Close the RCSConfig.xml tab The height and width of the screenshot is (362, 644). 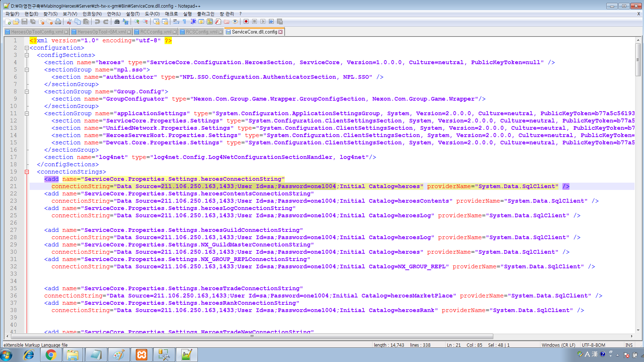220,32
